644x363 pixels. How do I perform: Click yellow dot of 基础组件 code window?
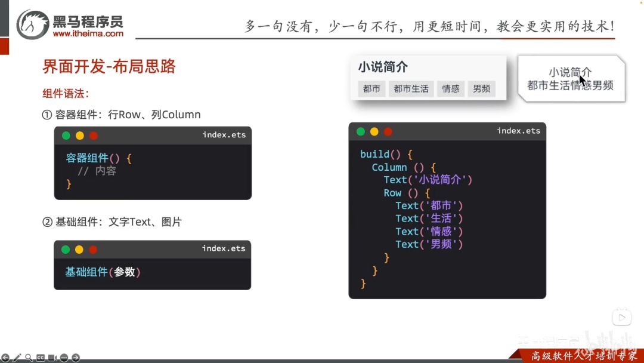tap(79, 250)
